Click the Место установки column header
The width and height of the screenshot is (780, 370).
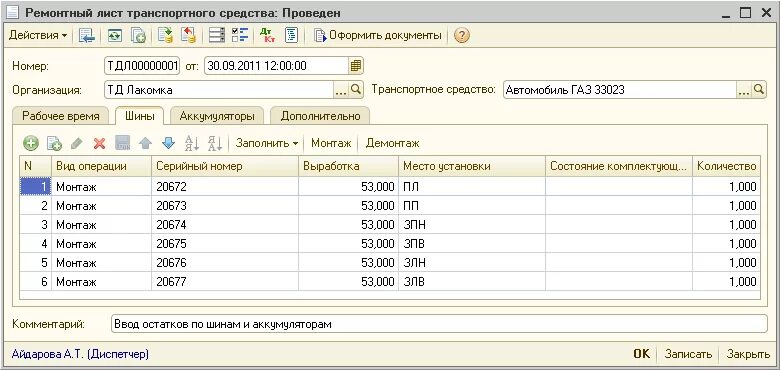point(472,166)
